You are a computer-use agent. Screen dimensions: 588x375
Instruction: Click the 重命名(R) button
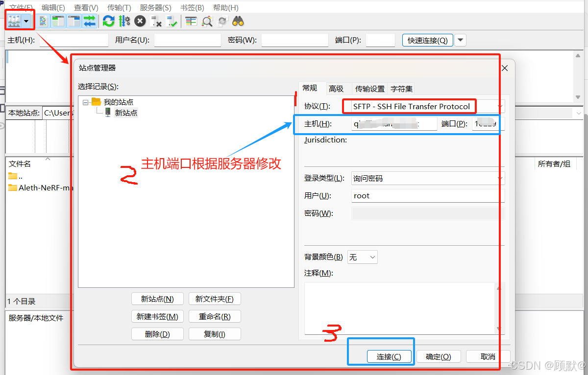point(215,316)
